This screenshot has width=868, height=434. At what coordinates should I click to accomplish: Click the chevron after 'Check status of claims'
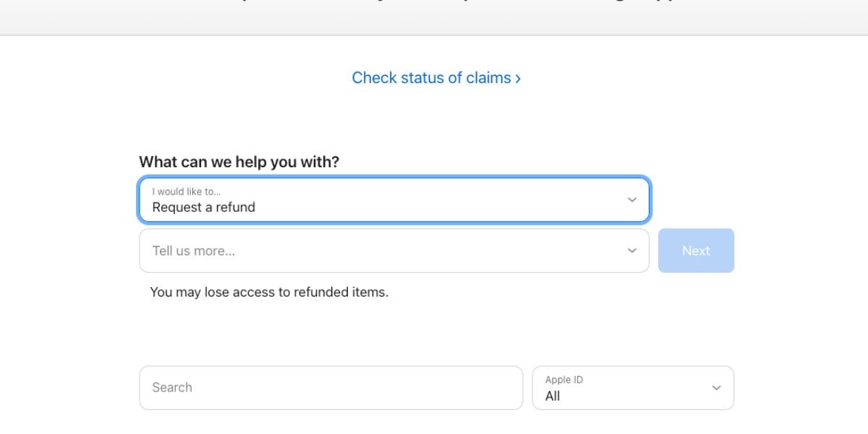(x=518, y=77)
